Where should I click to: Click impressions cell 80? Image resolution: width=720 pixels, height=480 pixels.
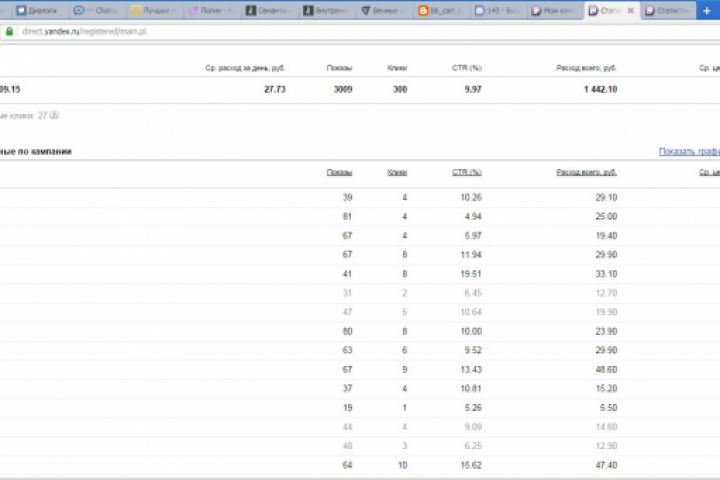pyautogui.click(x=348, y=331)
